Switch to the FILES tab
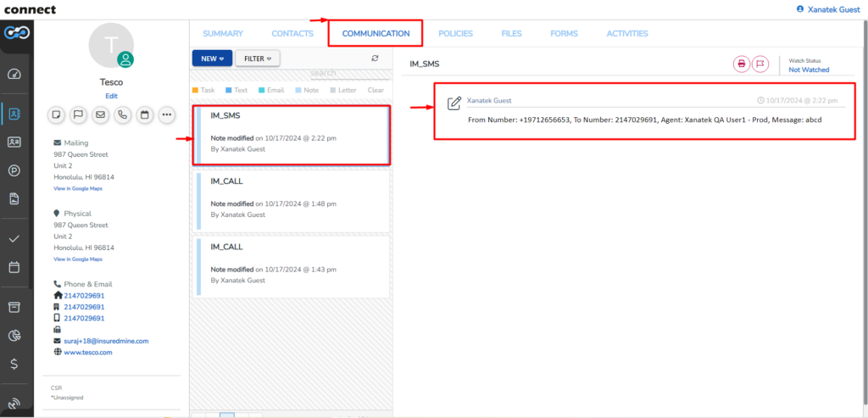 point(511,33)
